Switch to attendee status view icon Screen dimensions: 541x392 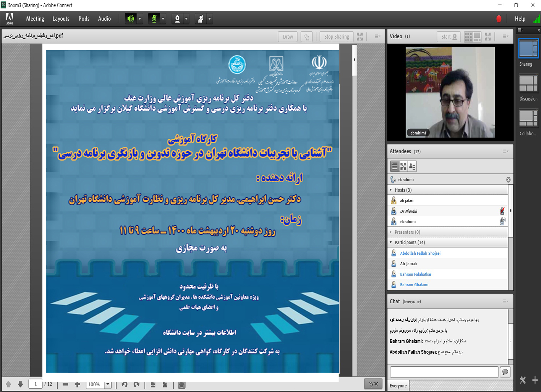(412, 166)
